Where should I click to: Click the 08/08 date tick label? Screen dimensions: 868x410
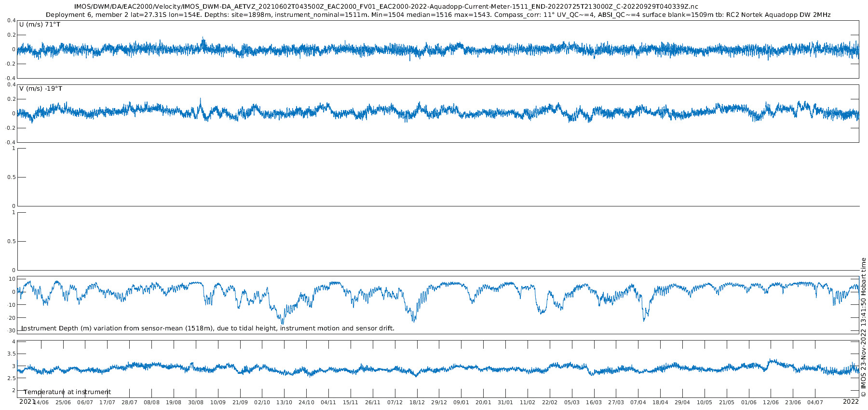pos(151,402)
